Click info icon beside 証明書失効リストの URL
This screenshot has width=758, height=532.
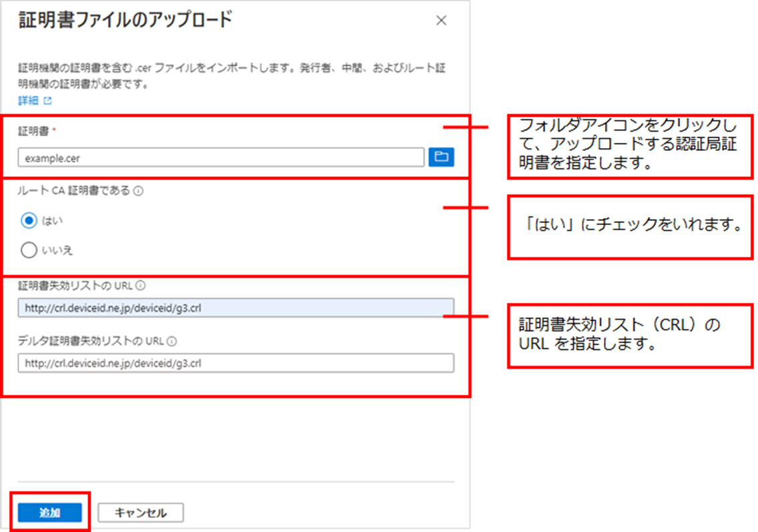140,286
